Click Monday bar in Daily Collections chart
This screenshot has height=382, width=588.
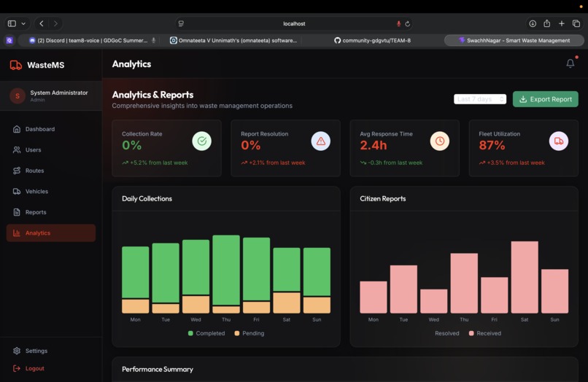click(136, 280)
